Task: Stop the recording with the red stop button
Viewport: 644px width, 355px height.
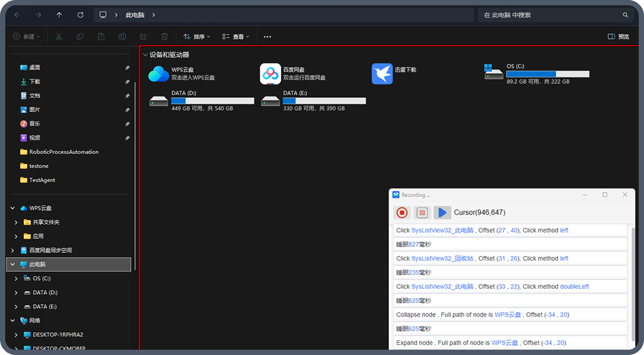Action: [402, 213]
